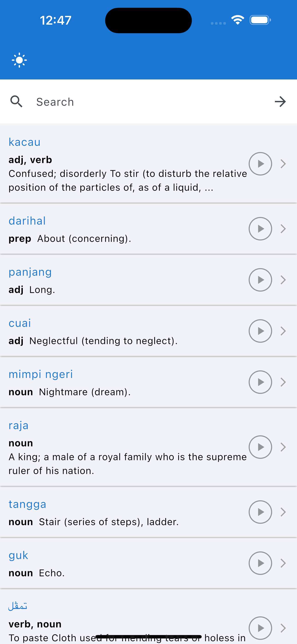The height and width of the screenshot is (644, 297).
Task: Open the darihal word link
Action: pos(27,221)
